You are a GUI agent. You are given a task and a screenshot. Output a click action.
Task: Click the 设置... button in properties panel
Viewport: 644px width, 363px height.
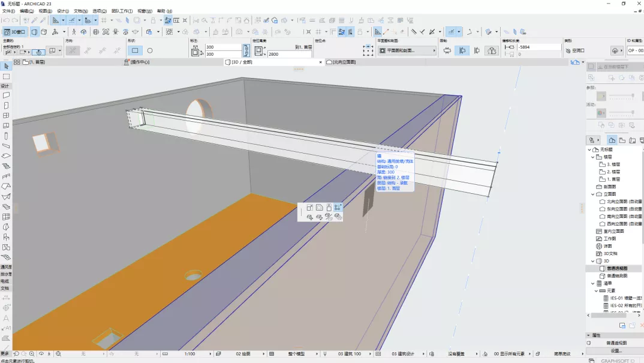[x=616, y=350]
